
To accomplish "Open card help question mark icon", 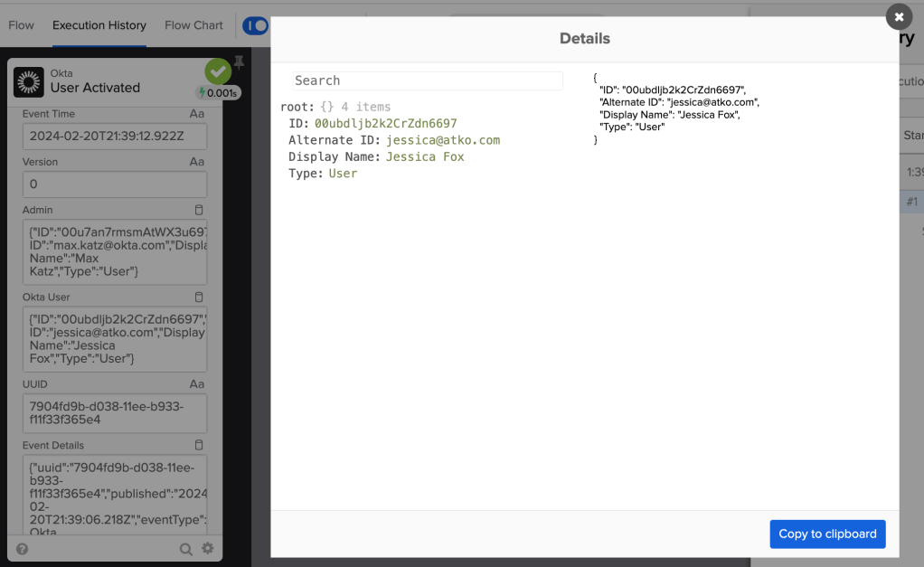I will [x=22, y=548].
